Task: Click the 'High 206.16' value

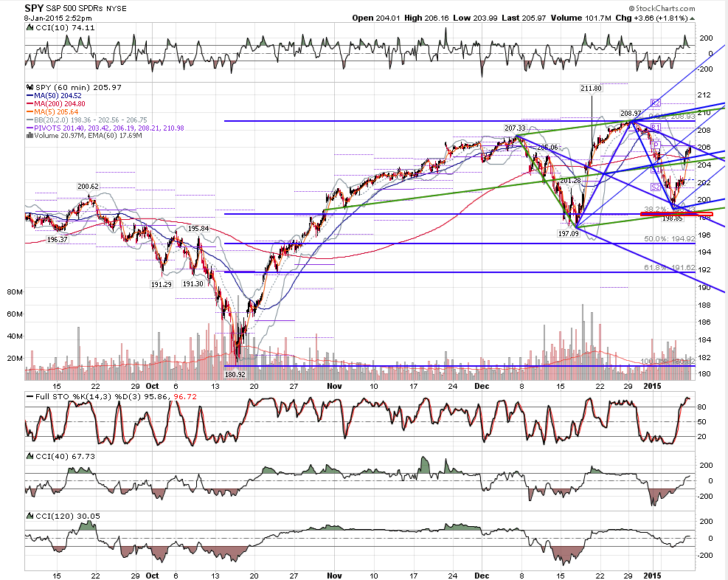Action: pyautogui.click(x=426, y=18)
